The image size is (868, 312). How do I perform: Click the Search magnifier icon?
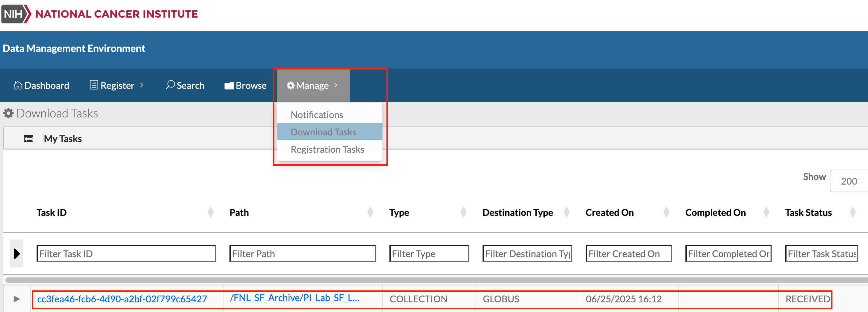(170, 85)
